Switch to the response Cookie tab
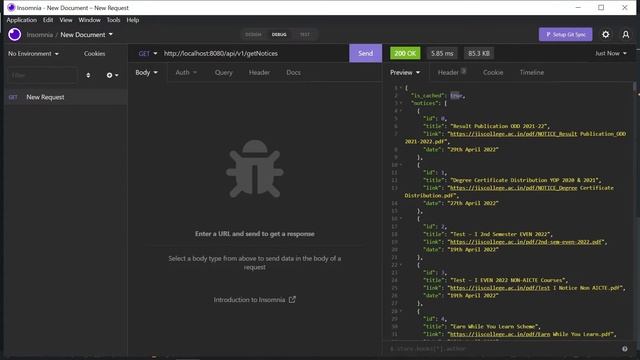This screenshot has height=360, width=640. (493, 72)
